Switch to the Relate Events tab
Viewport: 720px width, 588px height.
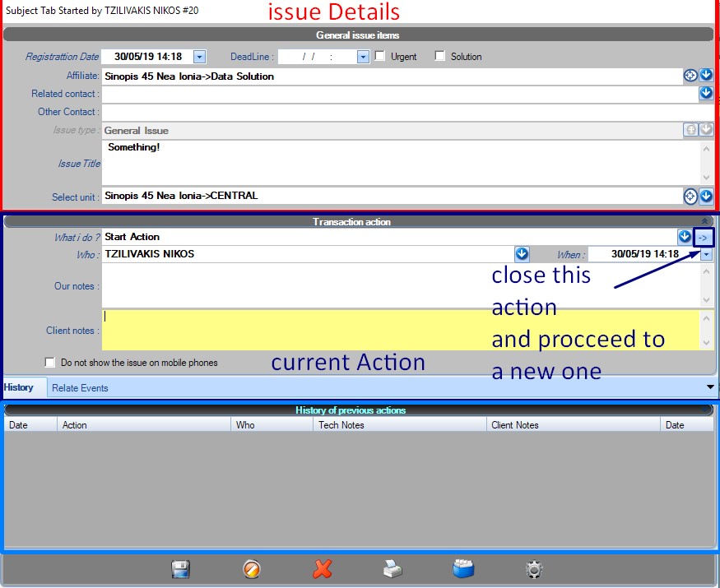click(80, 388)
